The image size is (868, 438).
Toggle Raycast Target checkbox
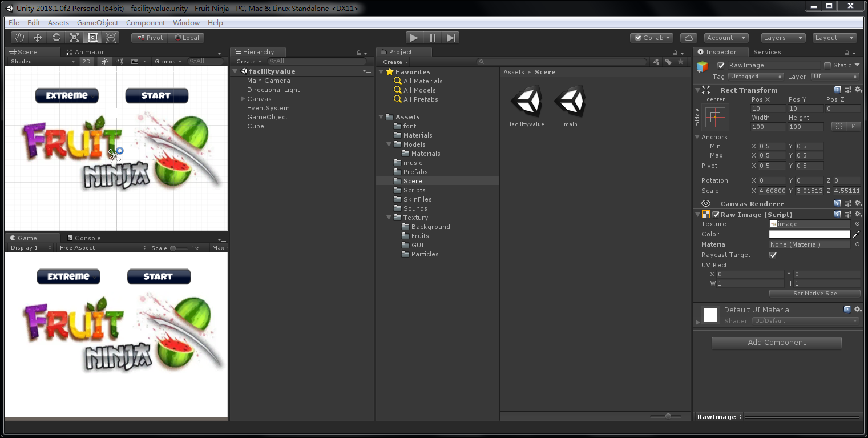tap(773, 255)
